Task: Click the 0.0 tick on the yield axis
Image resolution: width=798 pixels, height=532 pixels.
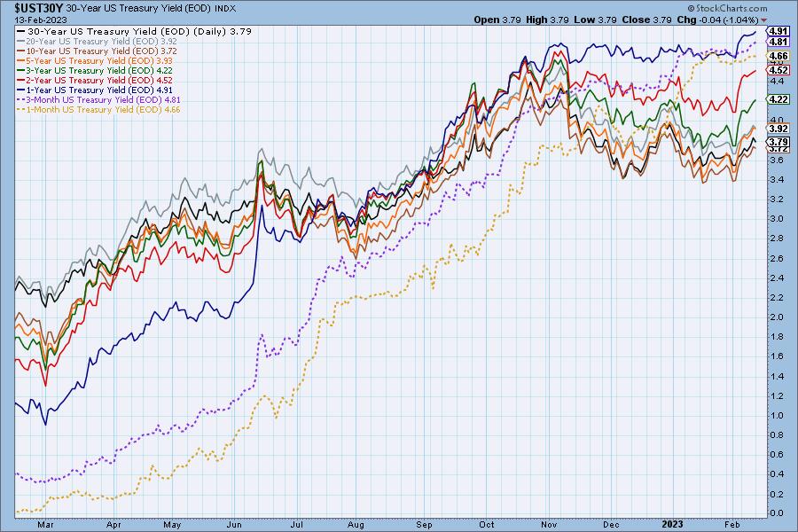Action: [x=777, y=513]
